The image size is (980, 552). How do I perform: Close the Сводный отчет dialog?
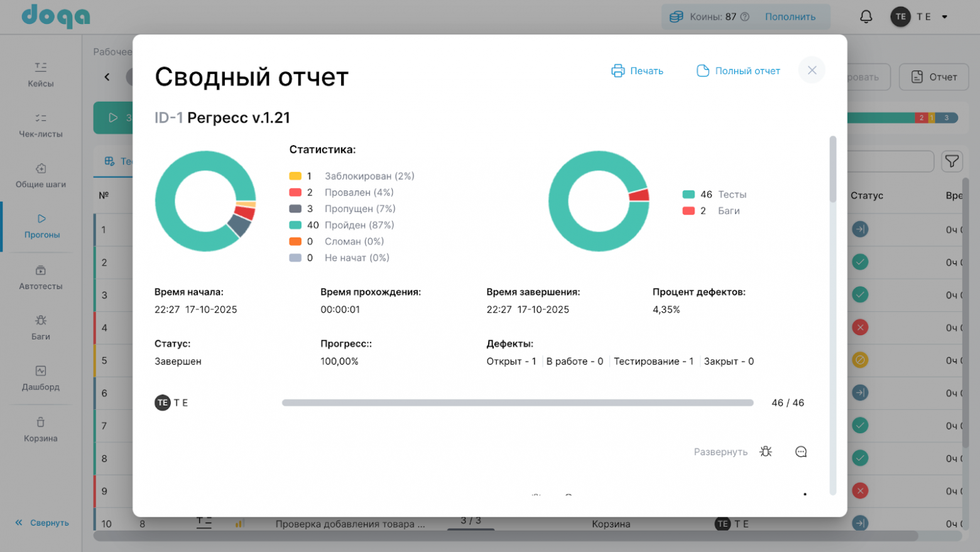coord(812,70)
